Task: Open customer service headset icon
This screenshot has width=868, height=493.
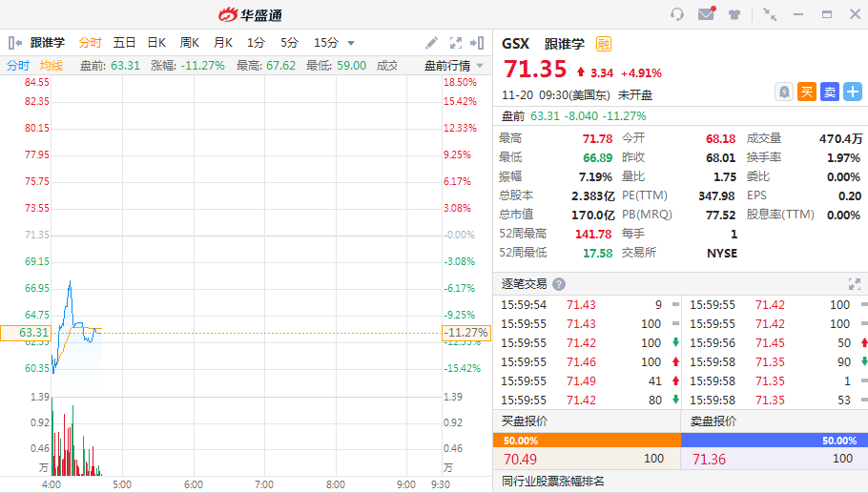Action: coord(677,14)
